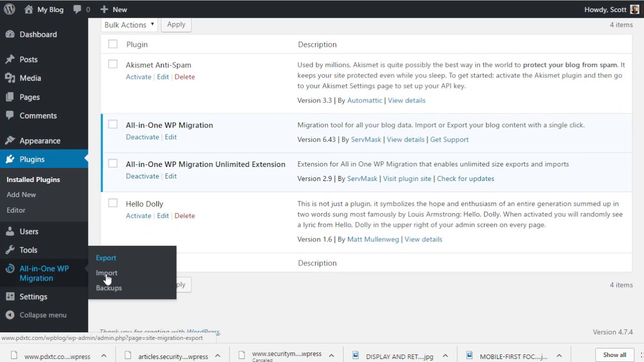Deactivate All-in-One WP Migration plugin
Image resolution: width=644 pixels, height=362 pixels.
pos(142,137)
